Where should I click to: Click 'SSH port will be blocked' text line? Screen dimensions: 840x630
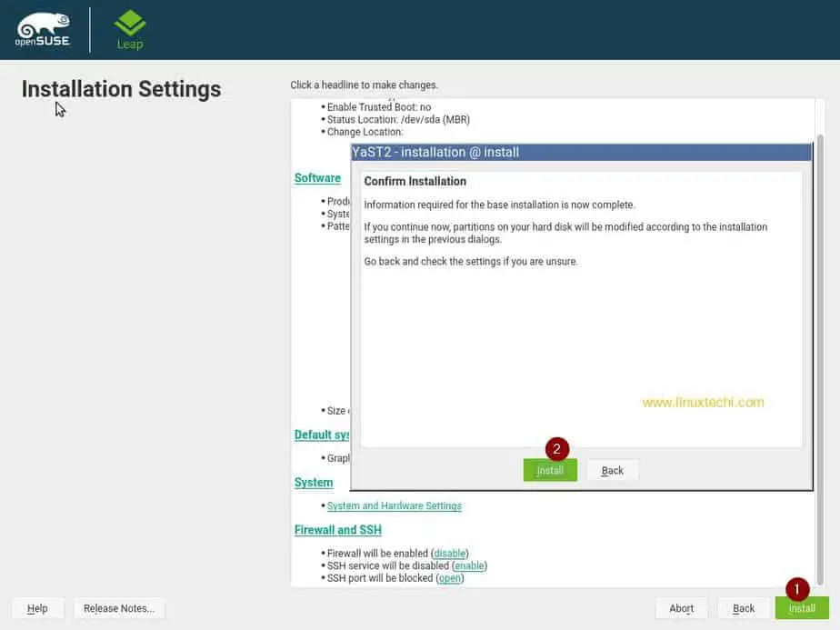(x=395, y=578)
